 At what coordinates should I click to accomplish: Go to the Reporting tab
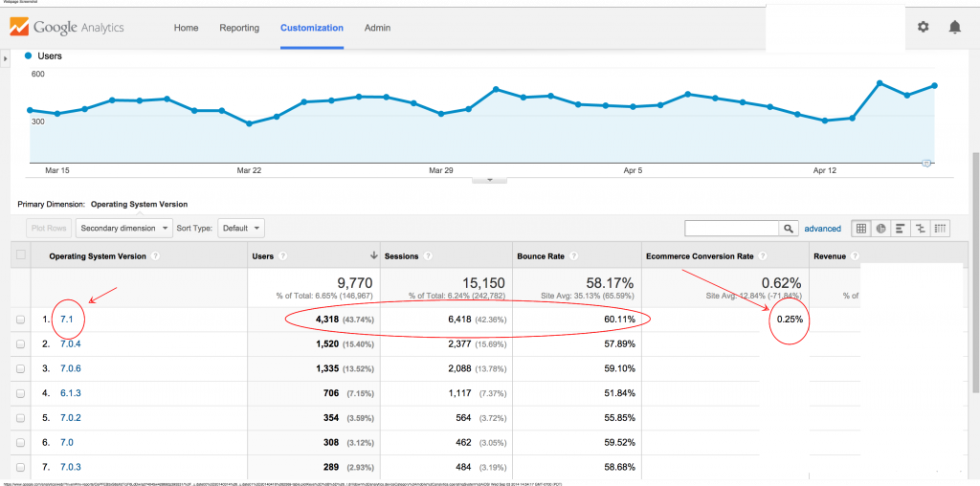tap(239, 28)
